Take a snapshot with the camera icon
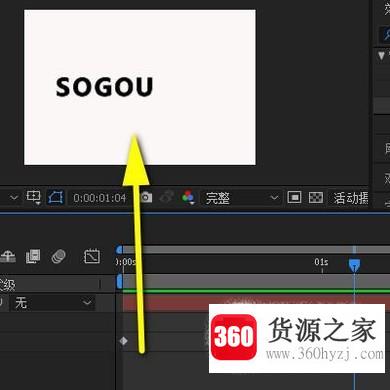Viewport: 390px width, 390px height. coord(146,197)
